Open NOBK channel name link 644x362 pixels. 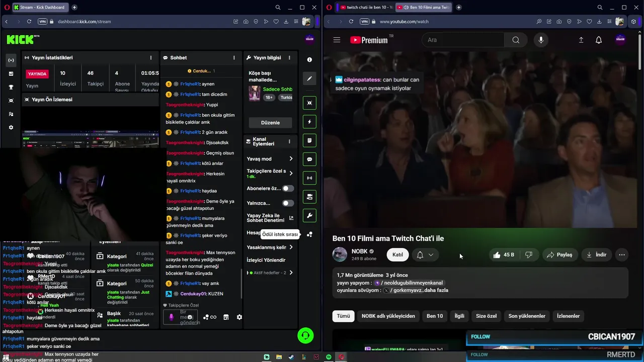pyautogui.click(x=359, y=251)
